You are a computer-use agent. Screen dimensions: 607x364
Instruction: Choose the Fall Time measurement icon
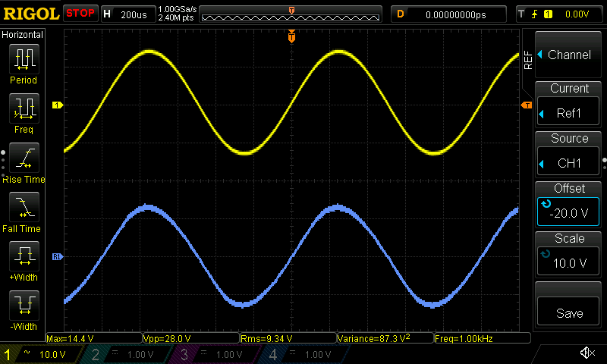[24, 208]
